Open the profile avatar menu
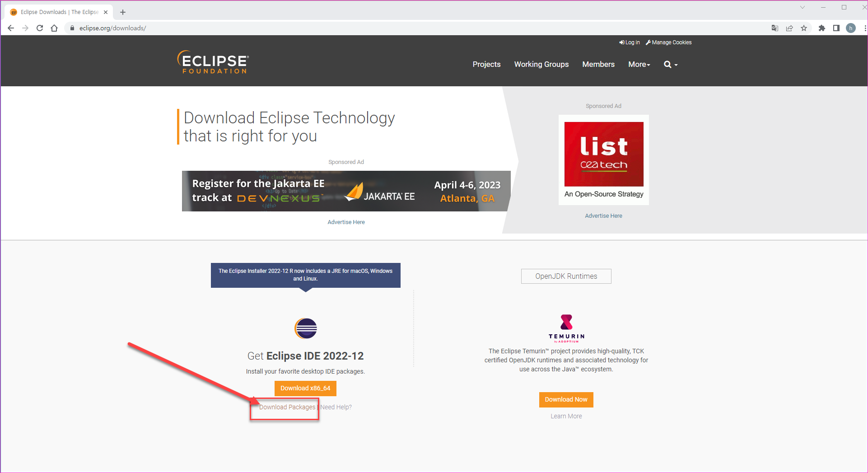This screenshot has height=473, width=868. (x=851, y=28)
